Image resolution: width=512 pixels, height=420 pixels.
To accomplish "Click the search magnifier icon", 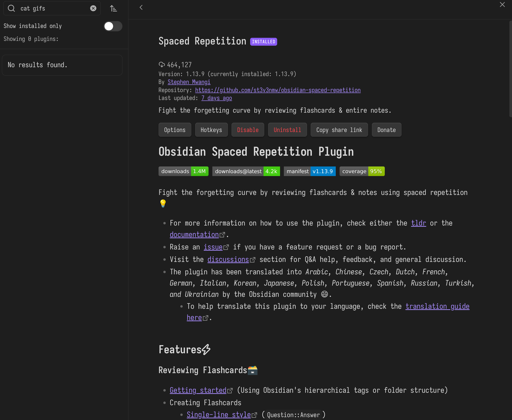I will [x=11, y=8].
